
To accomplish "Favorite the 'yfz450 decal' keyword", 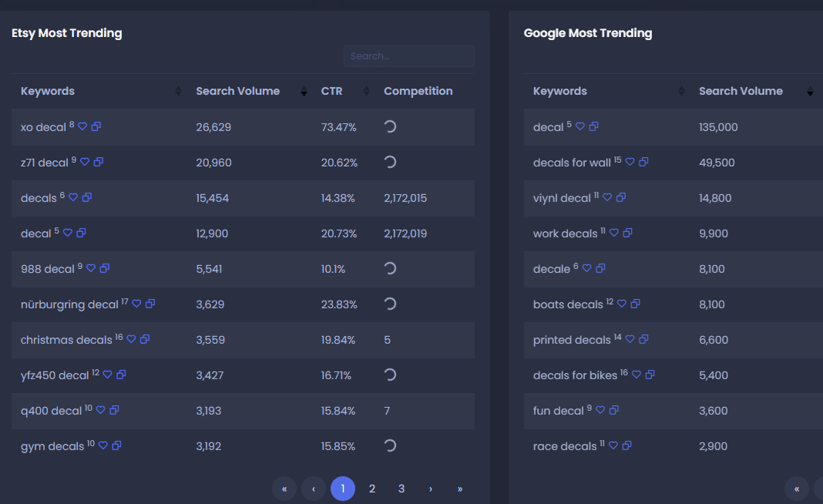I will point(107,375).
